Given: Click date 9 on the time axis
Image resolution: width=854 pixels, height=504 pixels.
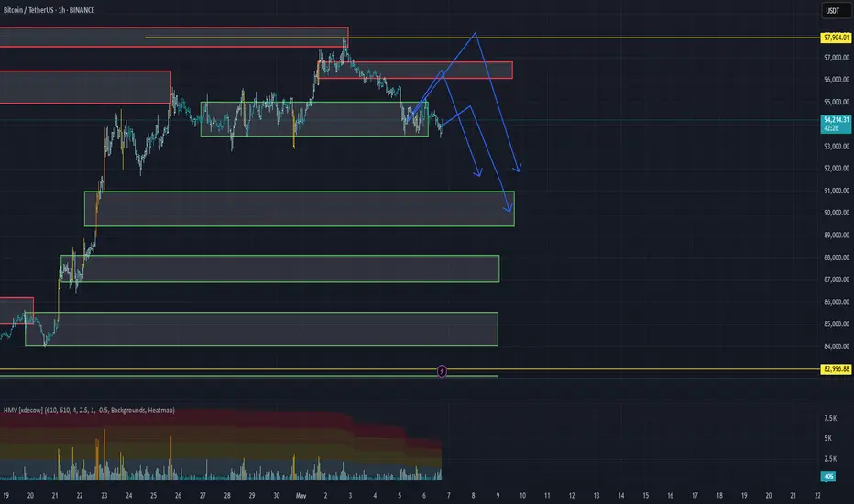Looking at the screenshot, I should tap(498, 495).
